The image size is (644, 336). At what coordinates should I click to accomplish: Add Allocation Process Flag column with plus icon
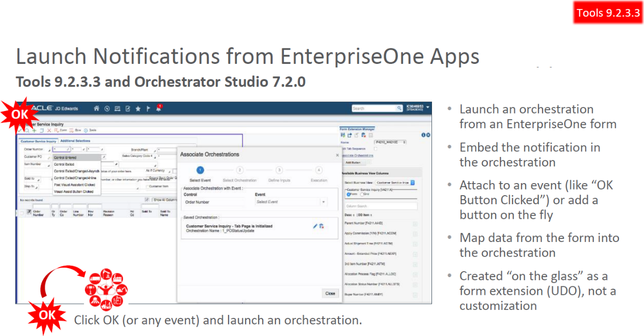pos(415,274)
